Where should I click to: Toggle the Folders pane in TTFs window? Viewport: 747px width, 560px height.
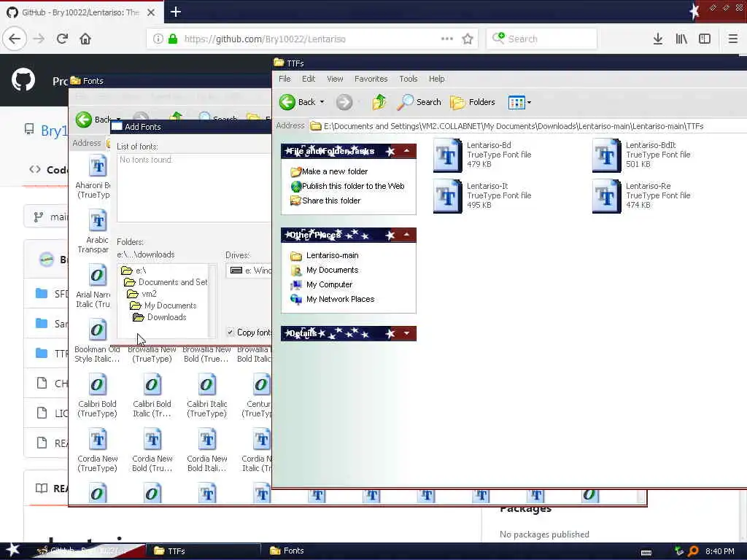pyautogui.click(x=473, y=102)
